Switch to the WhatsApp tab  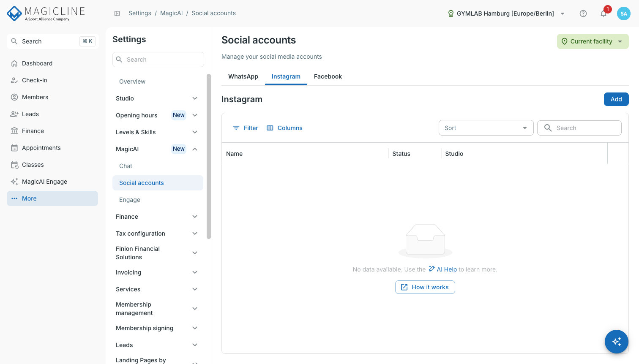click(243, 76)
